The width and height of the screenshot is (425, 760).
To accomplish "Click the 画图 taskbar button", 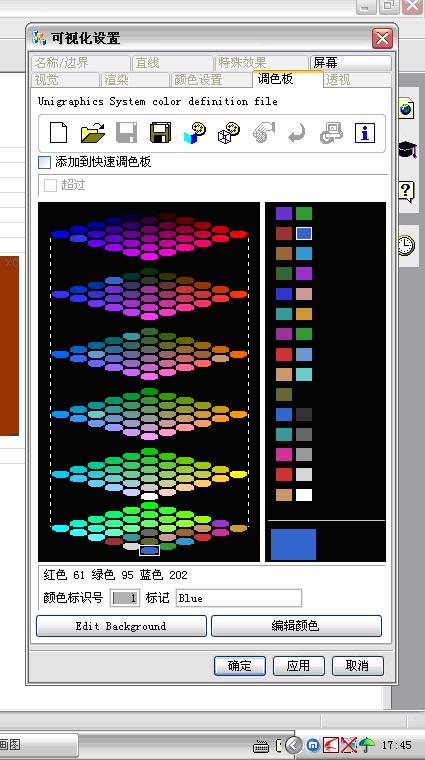I will (39, 745).
